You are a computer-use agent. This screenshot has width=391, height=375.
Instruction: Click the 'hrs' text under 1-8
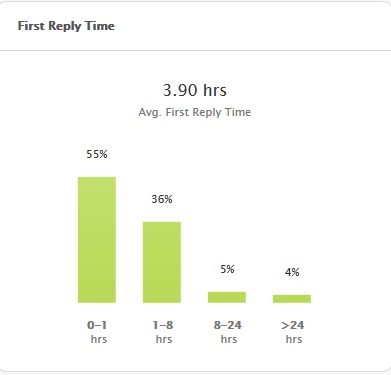164,339
